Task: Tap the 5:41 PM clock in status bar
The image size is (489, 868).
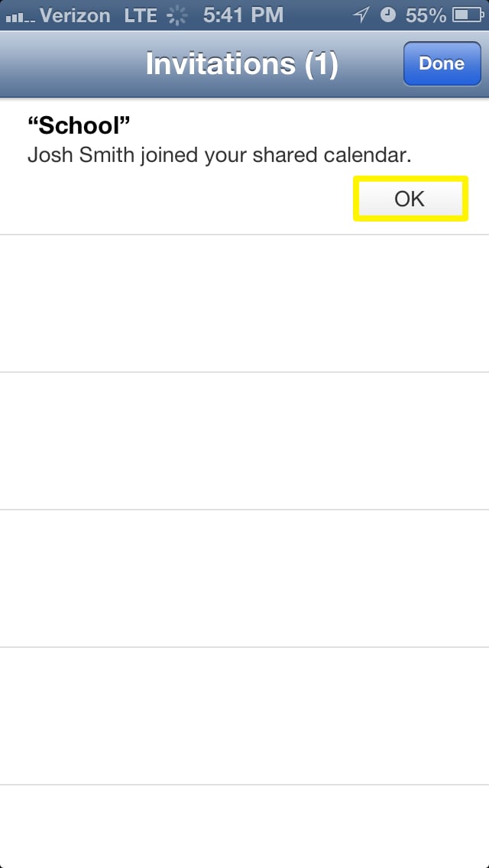Action: pyautogui.click(x=243, y=15)
